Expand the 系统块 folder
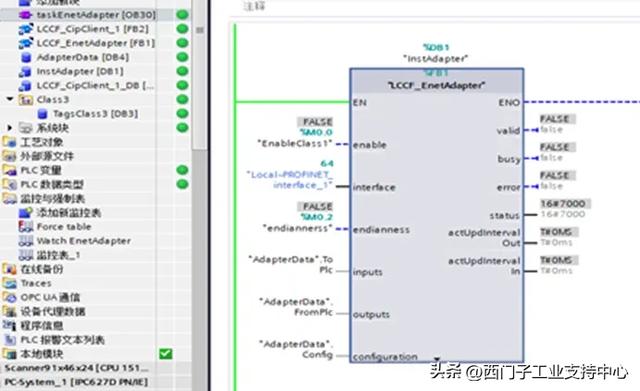This screenshot has height=391, width=640. [x=10, y=128]
